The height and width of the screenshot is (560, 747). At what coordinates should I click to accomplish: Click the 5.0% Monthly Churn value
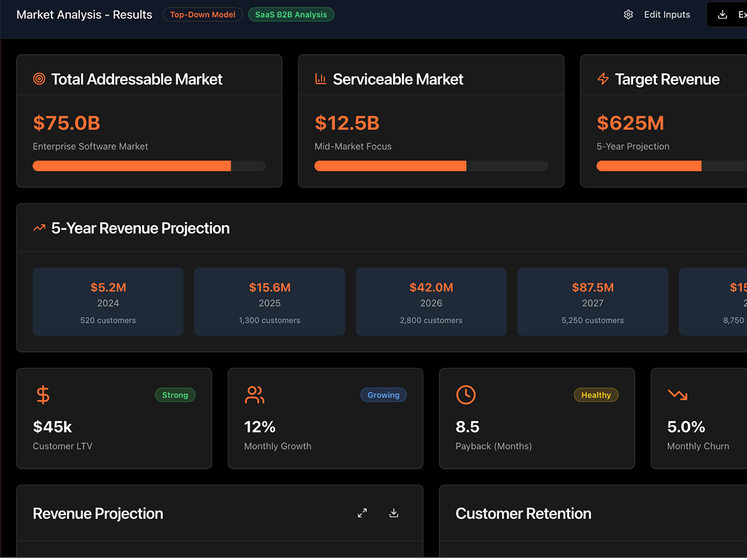pos(686,427)
